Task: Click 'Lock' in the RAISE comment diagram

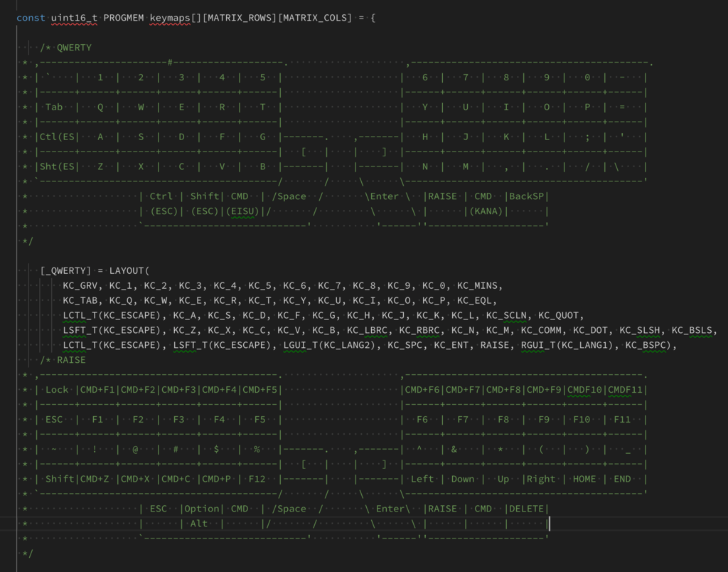Action: tap(57, 389)
